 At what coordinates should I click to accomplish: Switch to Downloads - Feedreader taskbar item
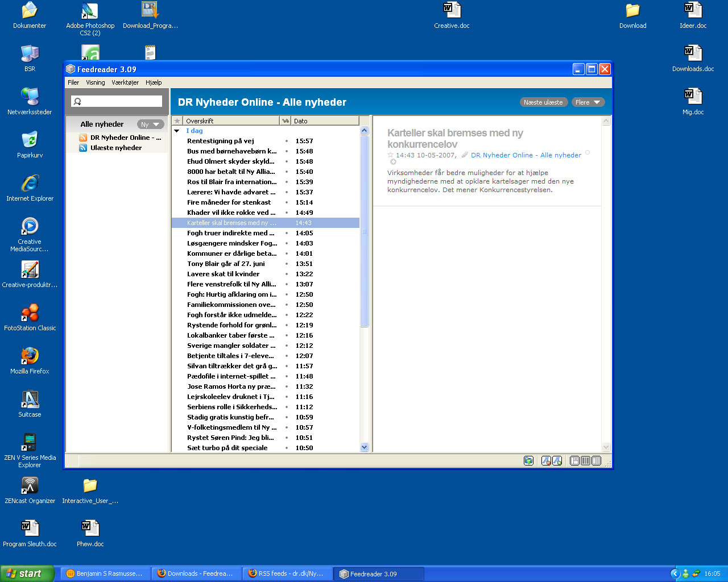(196, 573)
